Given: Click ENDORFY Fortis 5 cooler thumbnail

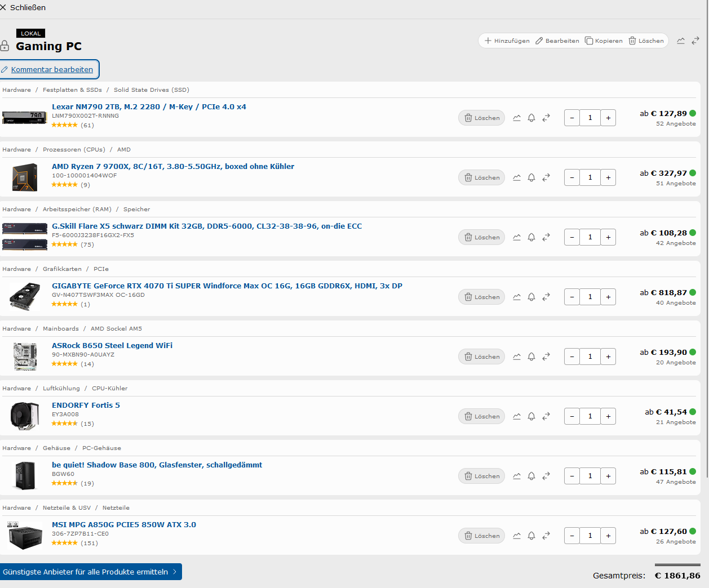Looking at the screenshot, I should [x=25, y=416].
